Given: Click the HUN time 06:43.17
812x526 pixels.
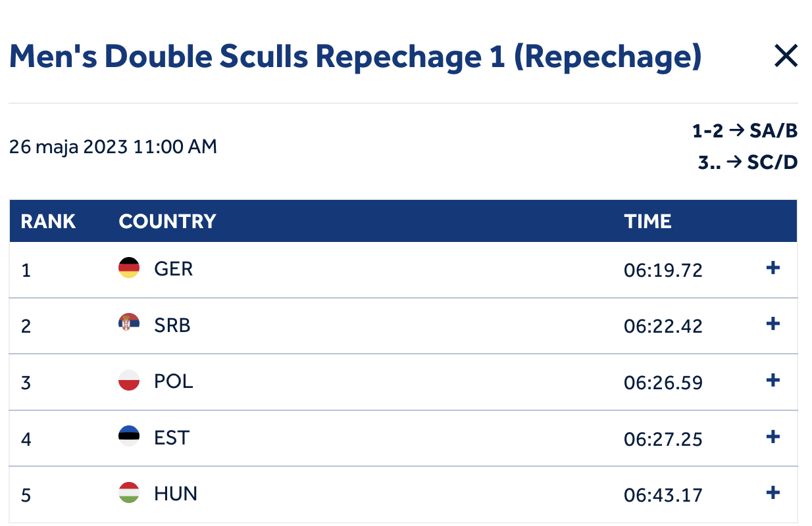Looking at the screenshot, I should pos(663,495).
